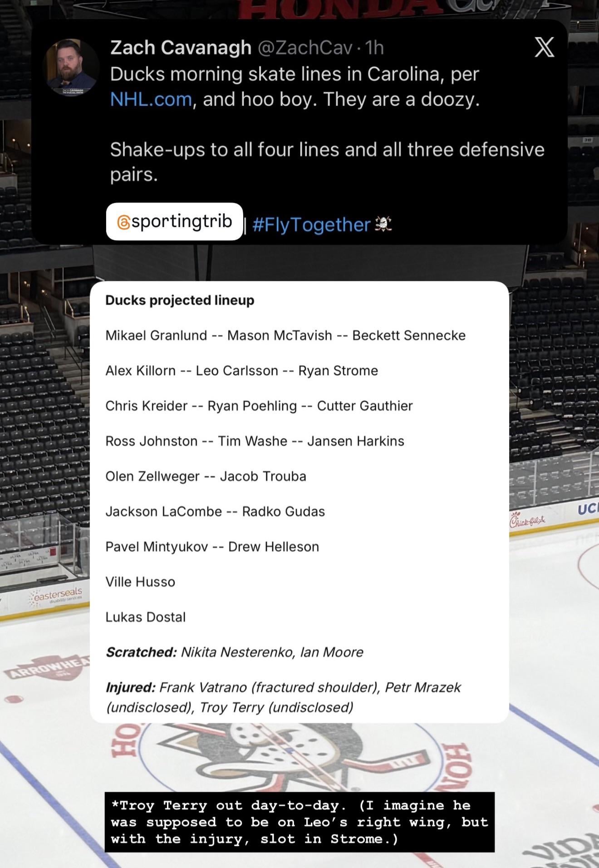The width and height of the screenshot is (599, 868).
Task: Click the Ducks emoji beside the hashtag
Action: [383, 224]
